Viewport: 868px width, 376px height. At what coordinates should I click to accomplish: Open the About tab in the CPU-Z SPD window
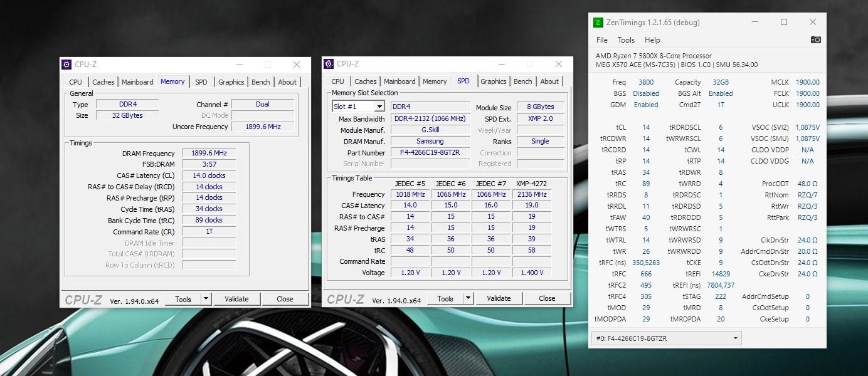[x=549, y=82]
